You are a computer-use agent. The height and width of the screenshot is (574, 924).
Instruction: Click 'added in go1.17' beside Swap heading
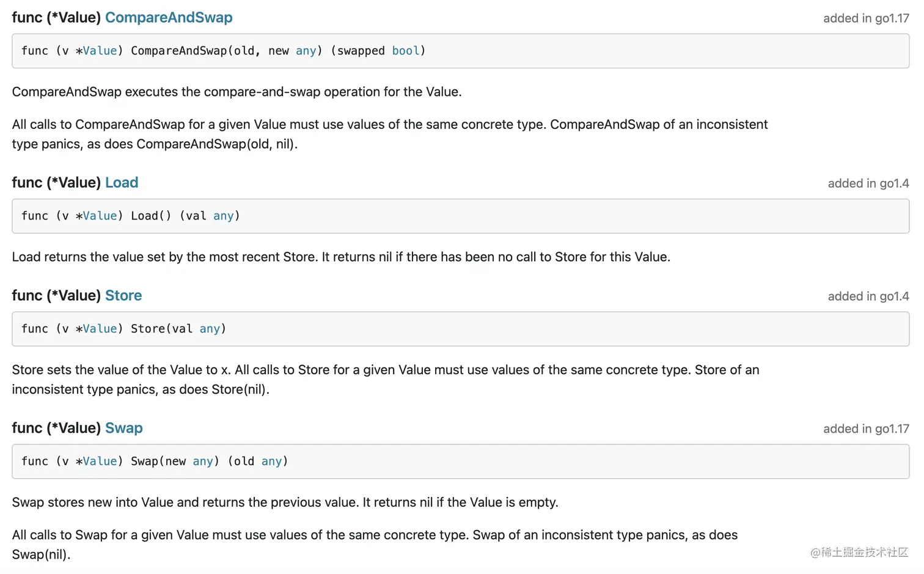866,429
